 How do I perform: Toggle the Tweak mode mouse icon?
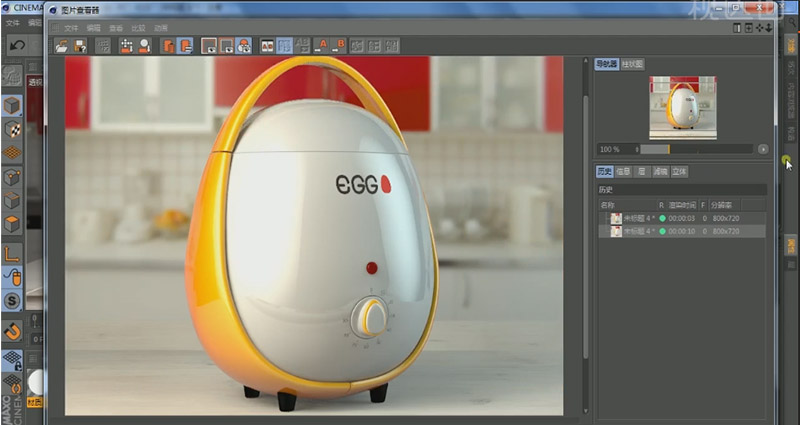pos(12,277)
